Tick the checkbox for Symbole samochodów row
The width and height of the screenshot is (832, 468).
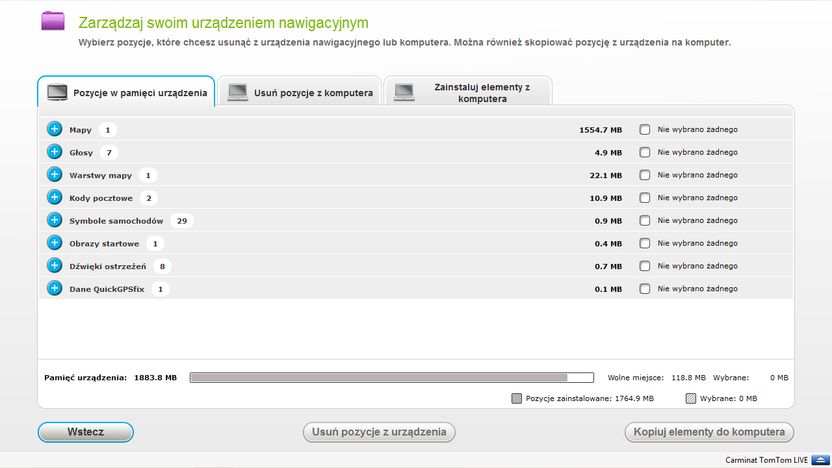coord(645,221)
